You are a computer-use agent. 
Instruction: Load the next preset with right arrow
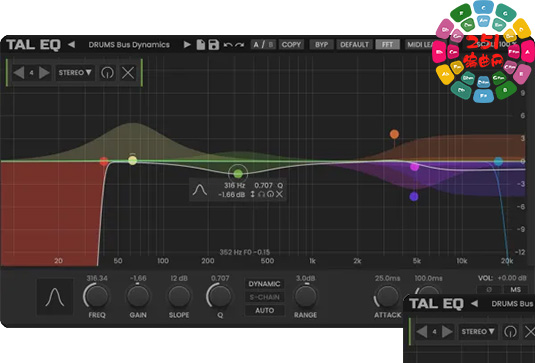(x=187, y=44)
